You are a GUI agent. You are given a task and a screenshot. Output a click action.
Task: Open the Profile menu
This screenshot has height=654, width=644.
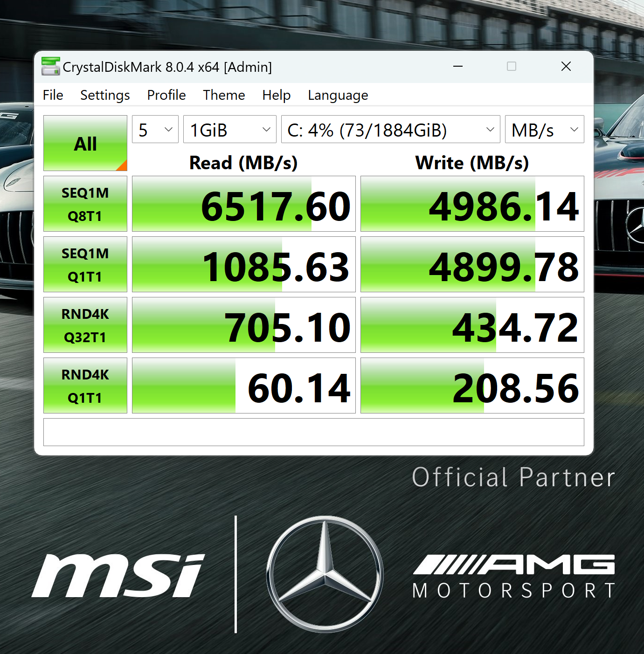166,95
